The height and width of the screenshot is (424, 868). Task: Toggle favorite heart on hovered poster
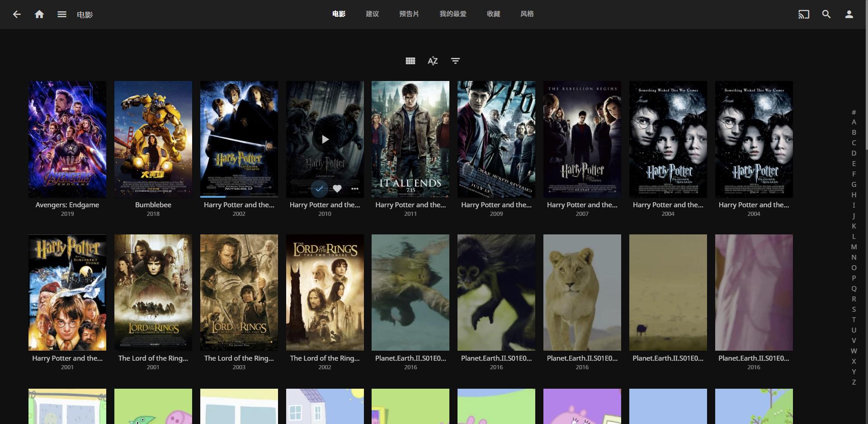[337, 189]
